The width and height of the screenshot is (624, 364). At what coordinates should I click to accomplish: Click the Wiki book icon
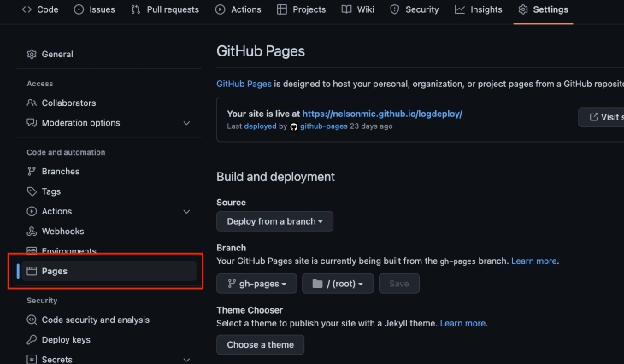point(347,9)
